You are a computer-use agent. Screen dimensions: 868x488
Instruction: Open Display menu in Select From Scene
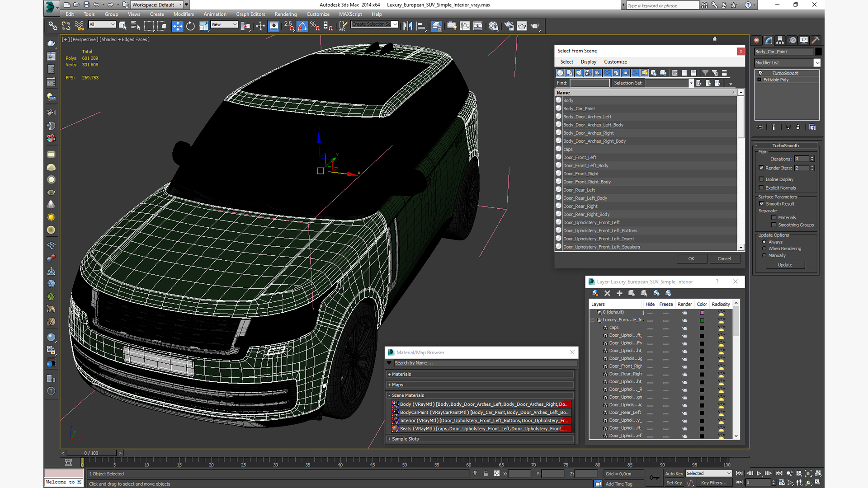pos(588,62)
